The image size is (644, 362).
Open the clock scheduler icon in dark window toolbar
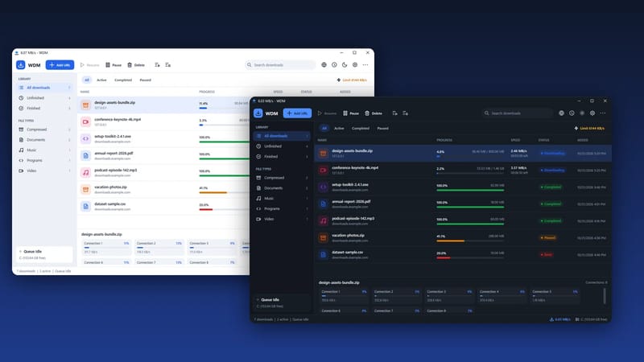pos(572,113)
